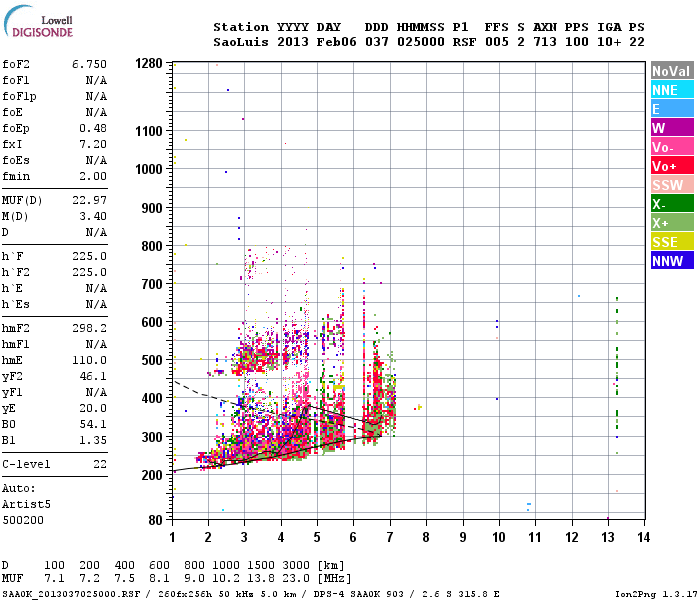Click the hmF2 value 298.2
The height and width of the screenshot is (600, 700).
(x=89, y=328)
